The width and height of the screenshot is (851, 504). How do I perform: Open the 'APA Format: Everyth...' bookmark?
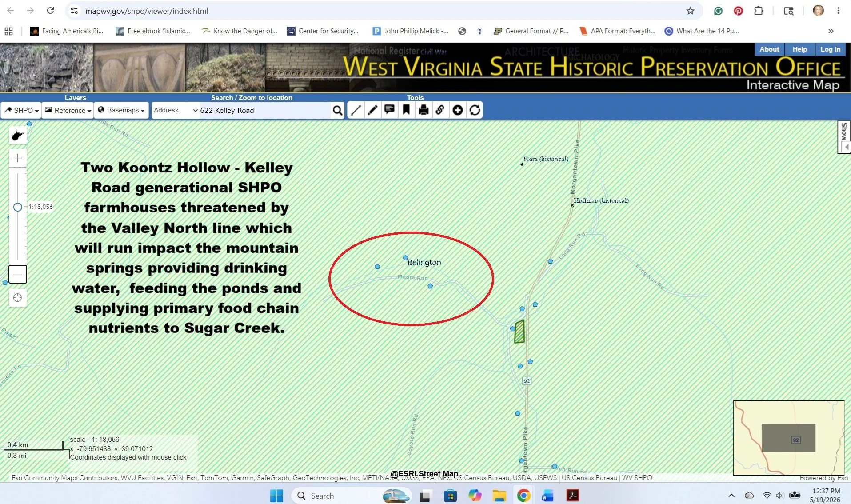pyautogui.click(x=618, y=31)
